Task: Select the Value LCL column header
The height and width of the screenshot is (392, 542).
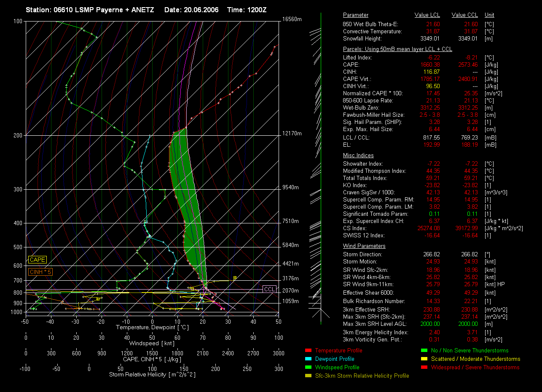Action: [x=427, y=15]
